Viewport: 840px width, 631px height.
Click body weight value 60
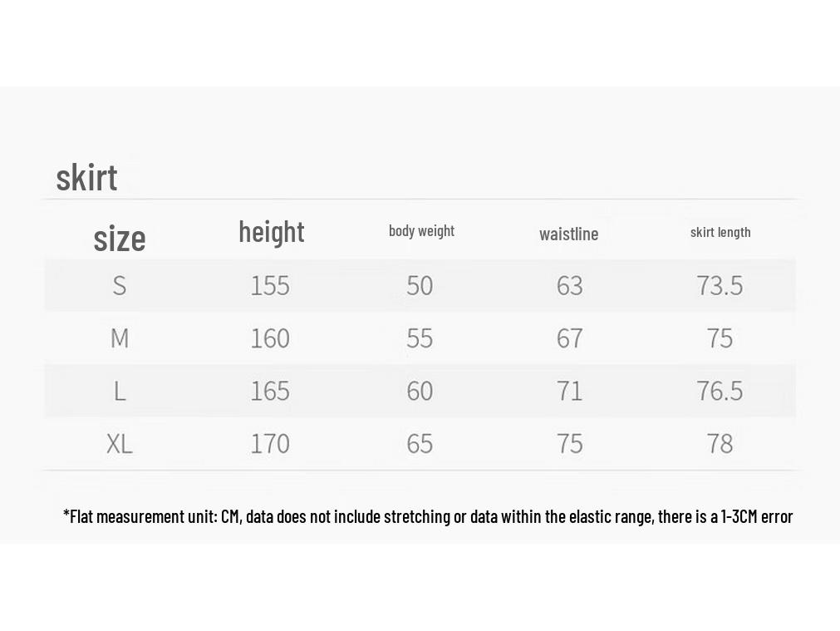[x=420, y=391]
